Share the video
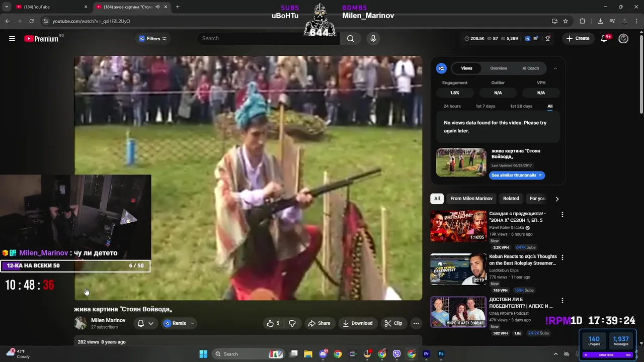 pyautogui.click(x=319, y=323)
